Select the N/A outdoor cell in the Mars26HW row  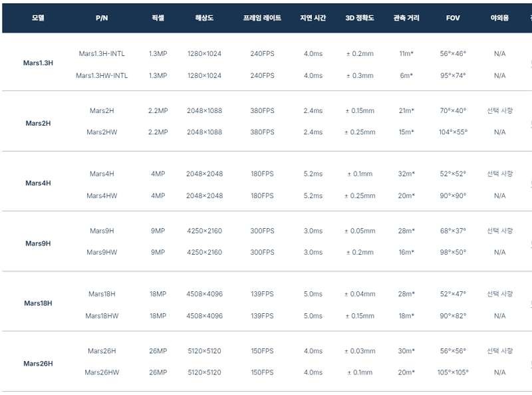coord(500,372)
